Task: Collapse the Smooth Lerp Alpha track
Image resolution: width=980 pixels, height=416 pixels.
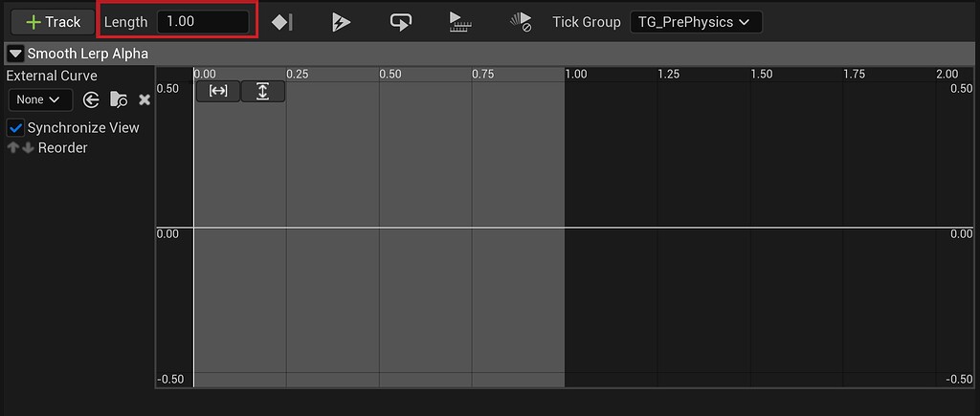Action: point(15,55)
